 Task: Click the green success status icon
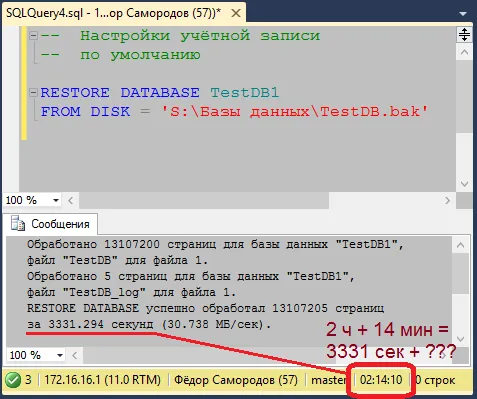pyautogui.click(x=13, y=380)
